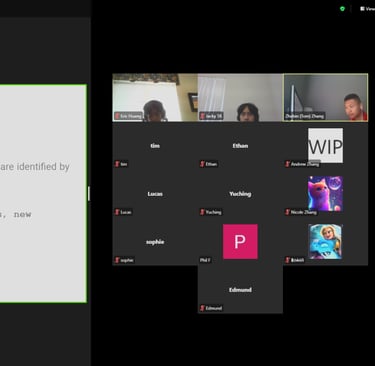Click the 'new' code text in shared slide

pyautogui.click(x=23, y=214)
